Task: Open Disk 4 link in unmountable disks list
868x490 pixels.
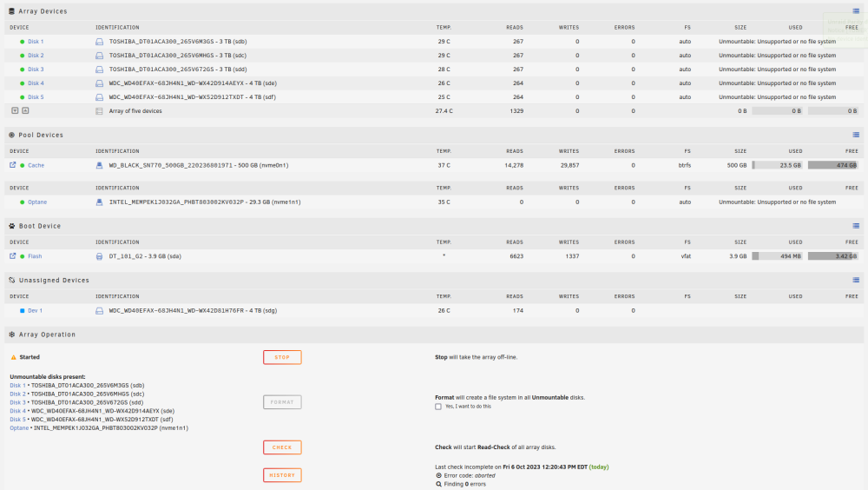Action: (x=17, y=411)
